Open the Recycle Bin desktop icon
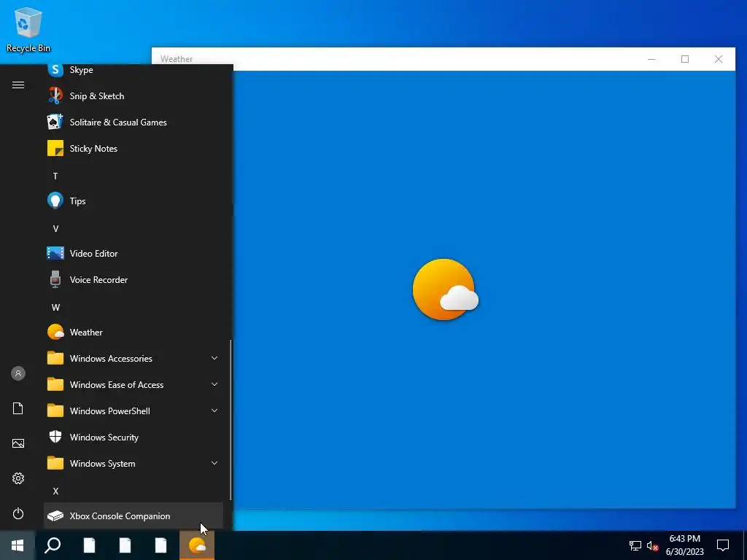 click(x=28, y=29)
